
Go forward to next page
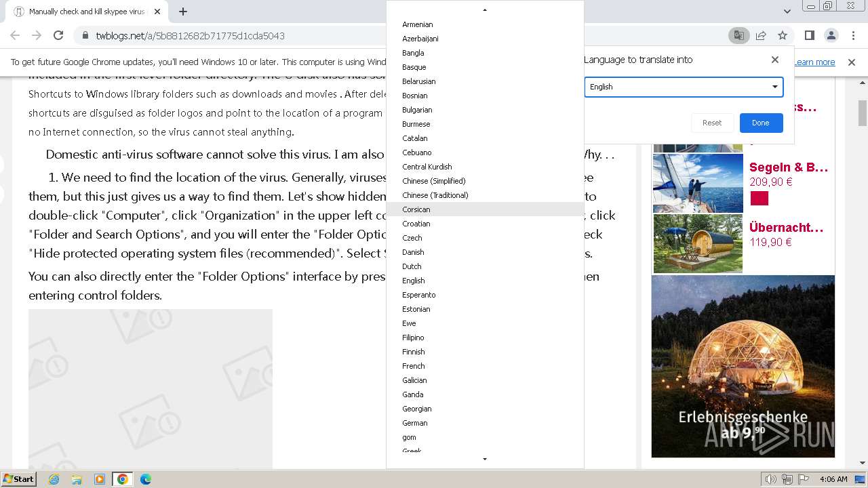pyautogui.click(x=37, y=35)
